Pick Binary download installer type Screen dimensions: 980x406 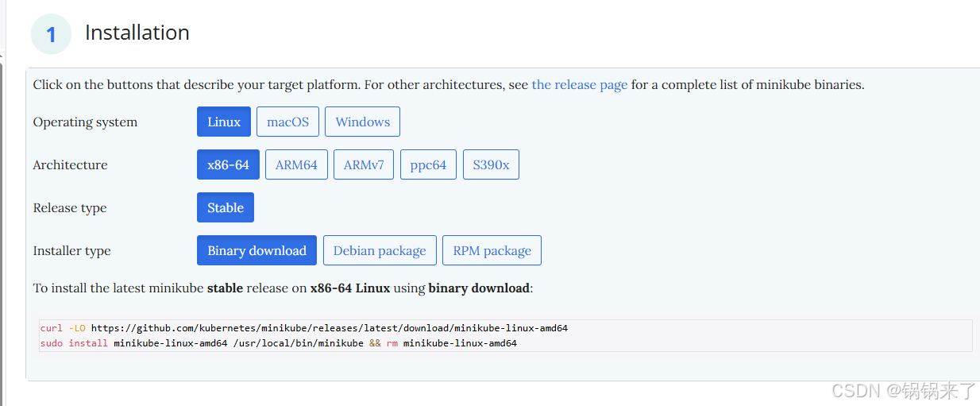(x=257, y=250)
